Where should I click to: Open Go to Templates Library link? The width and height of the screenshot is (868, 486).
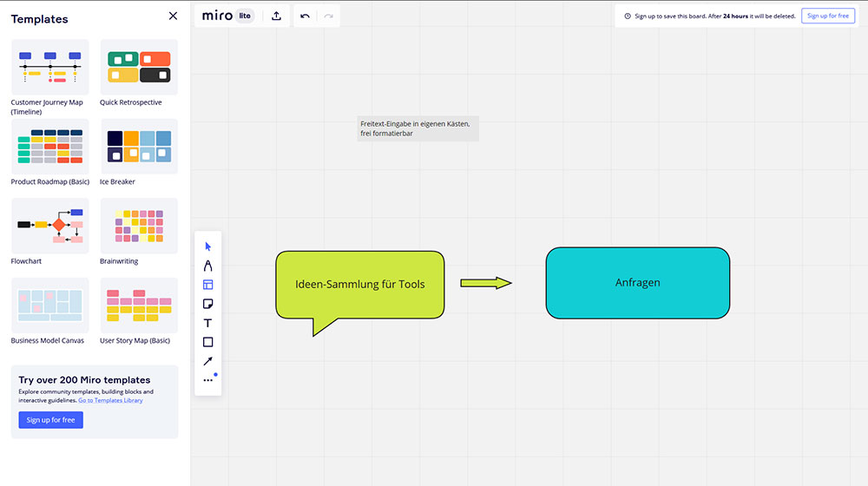click(110, 400)
